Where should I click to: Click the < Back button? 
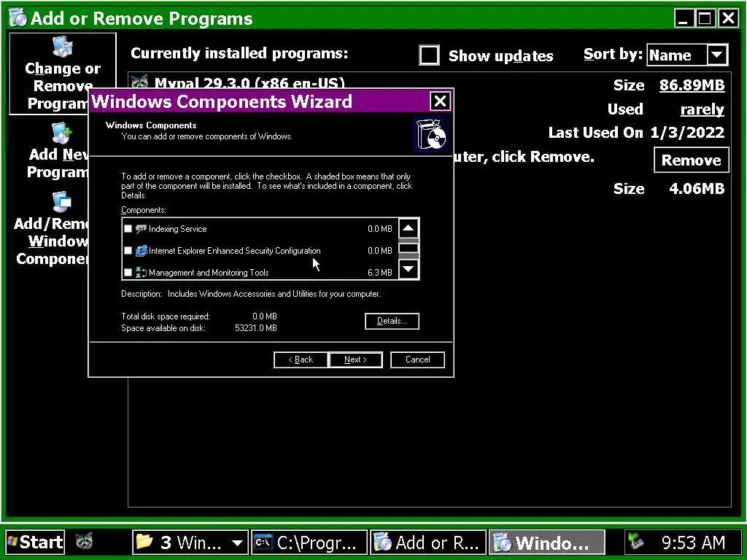pos(301,359)
